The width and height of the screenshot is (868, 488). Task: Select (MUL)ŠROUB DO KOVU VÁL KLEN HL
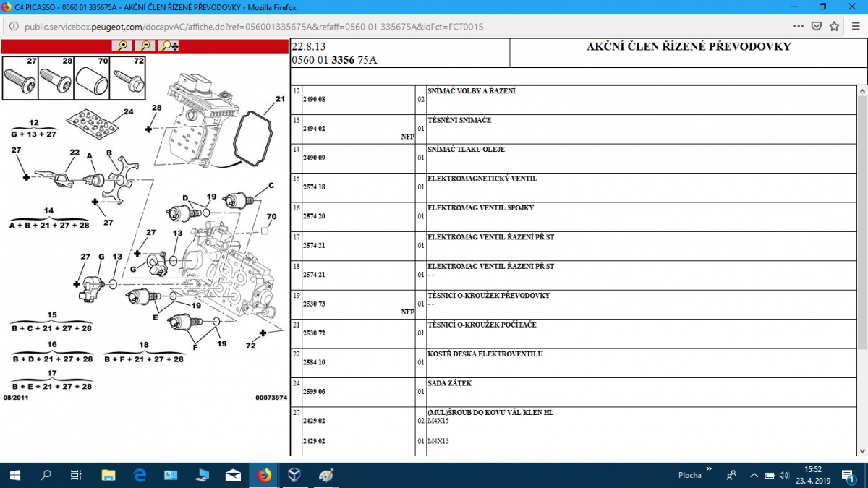490,413
